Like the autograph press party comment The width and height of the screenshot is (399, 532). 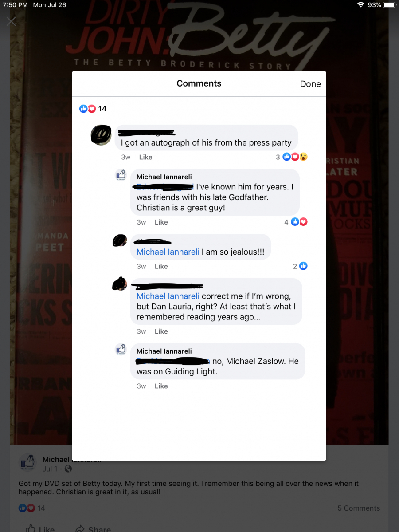pyautogui.click(x=145, y=157)
